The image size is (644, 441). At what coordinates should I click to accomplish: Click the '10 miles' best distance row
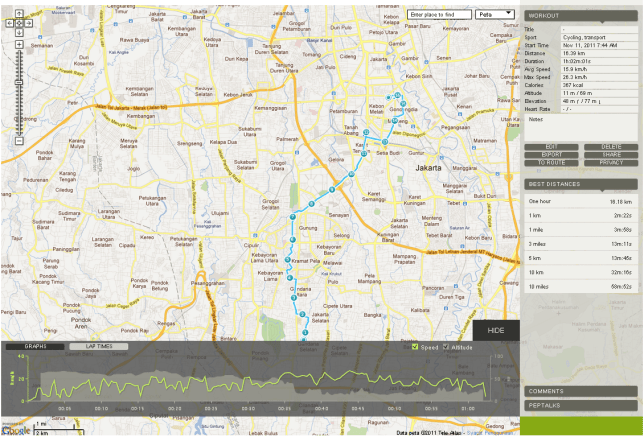581,287
